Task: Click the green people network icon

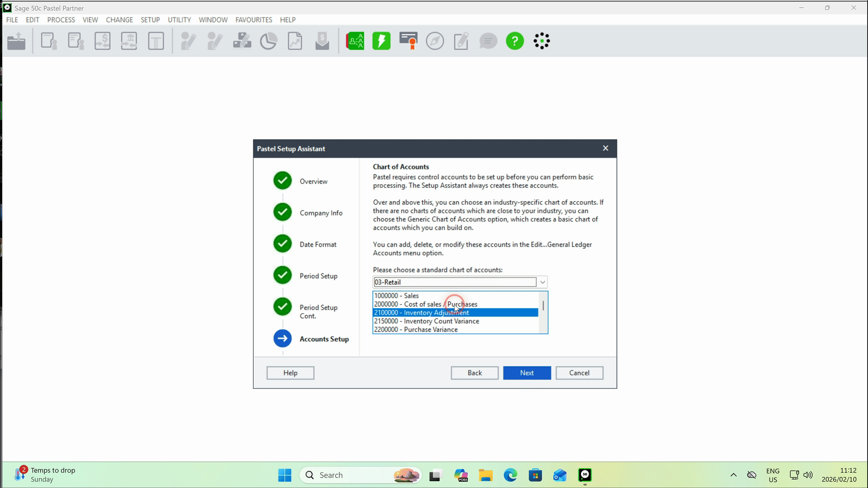Action: tap(355, 41)
